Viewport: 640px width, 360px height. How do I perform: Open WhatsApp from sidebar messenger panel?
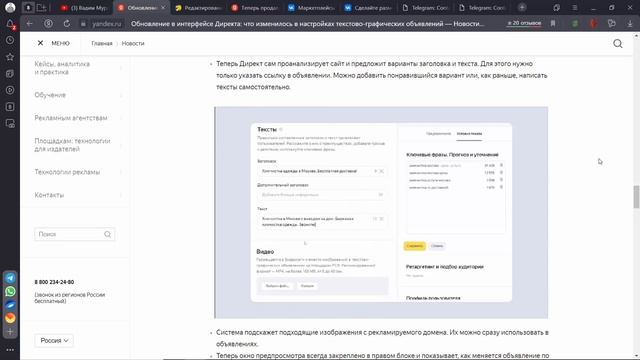[10, 291]
